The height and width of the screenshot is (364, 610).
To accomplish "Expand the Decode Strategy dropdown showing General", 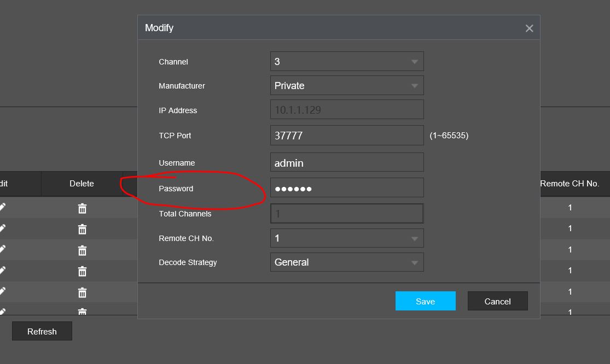I will [x=347, y=262].
